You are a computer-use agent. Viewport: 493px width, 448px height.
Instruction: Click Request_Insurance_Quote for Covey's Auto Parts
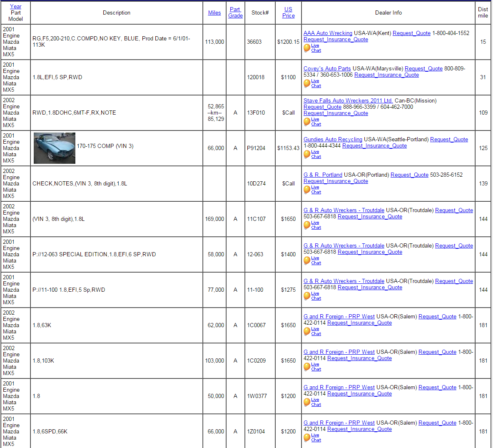pyautogui.click(x=386, y=75)
